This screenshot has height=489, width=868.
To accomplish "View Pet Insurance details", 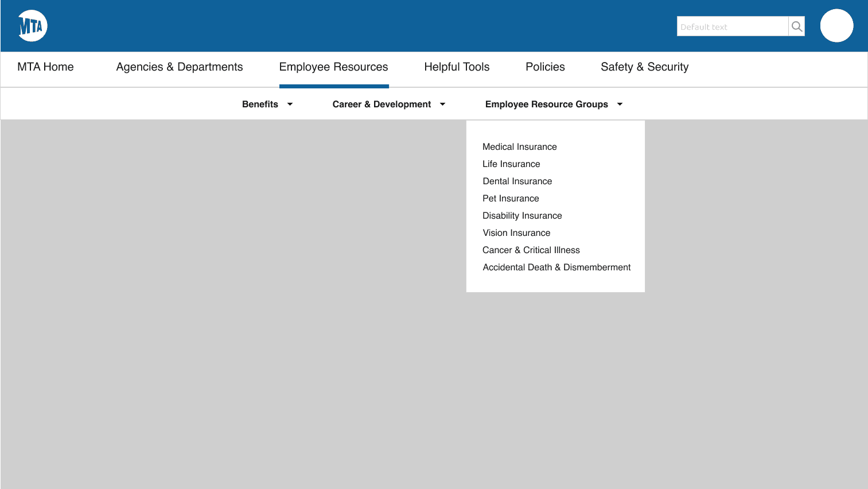I will click(x=511, y=198).
